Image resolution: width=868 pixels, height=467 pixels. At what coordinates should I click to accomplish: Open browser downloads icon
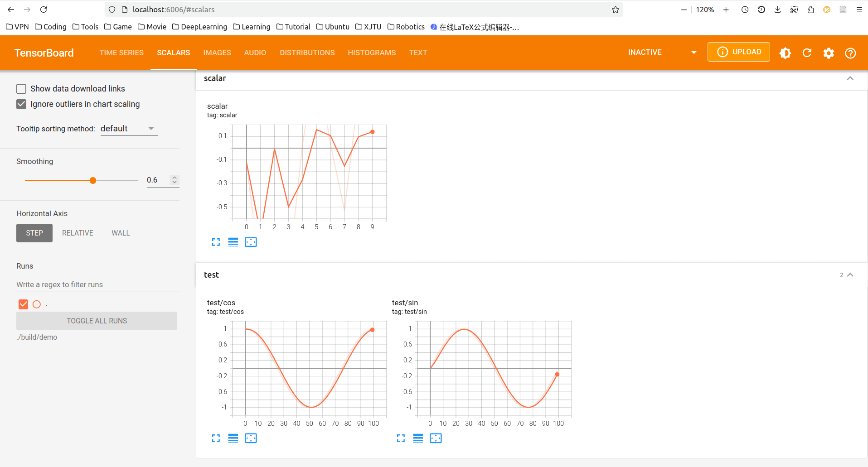click(778, 10)
